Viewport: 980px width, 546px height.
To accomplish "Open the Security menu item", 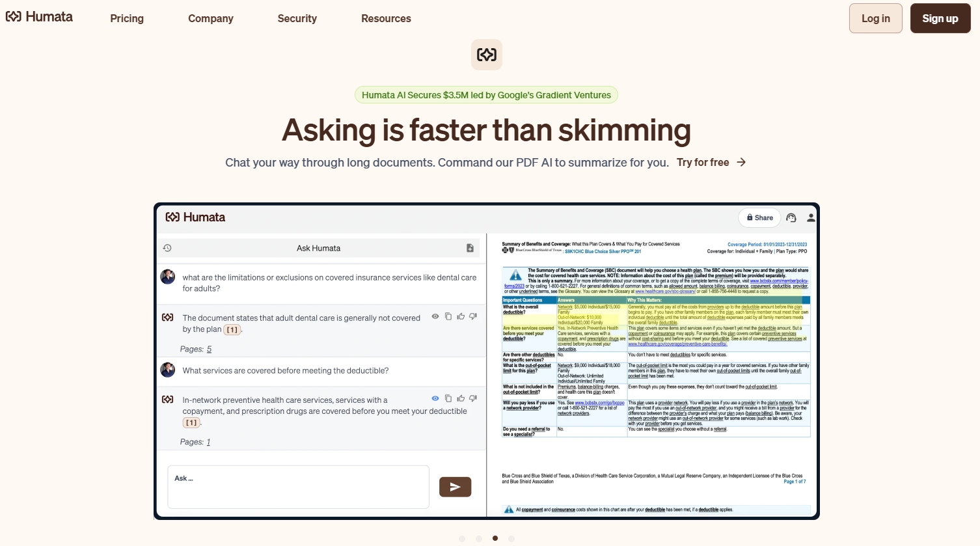I will 297,18.
